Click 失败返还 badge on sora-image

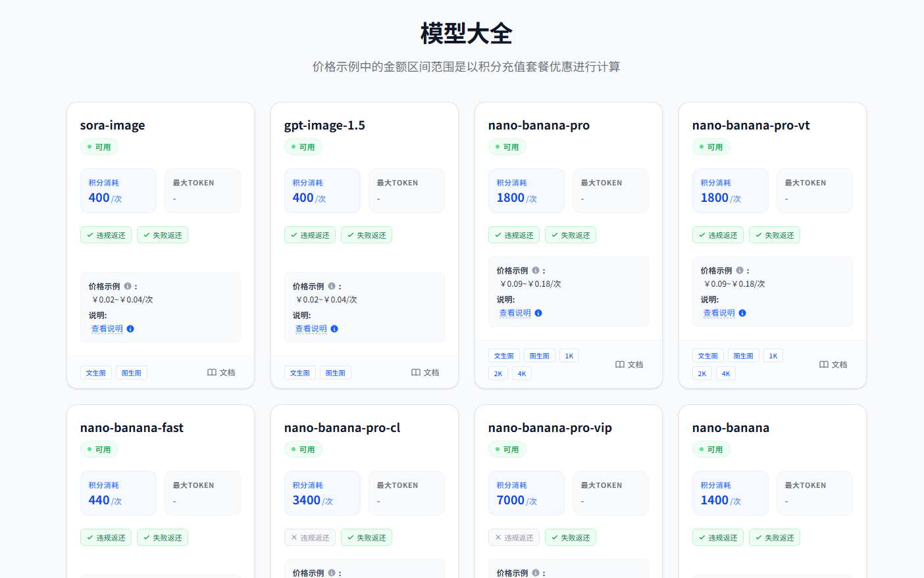163,235
